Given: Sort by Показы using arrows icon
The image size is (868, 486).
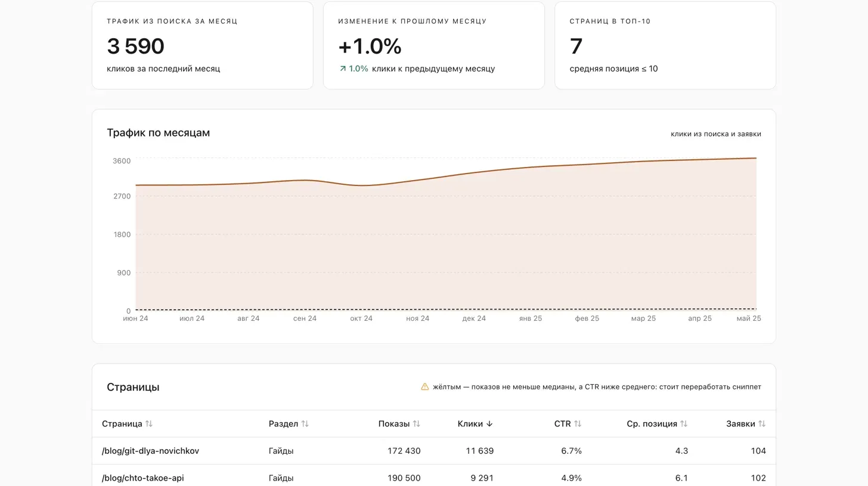Looking at the screenshot, I should [416, 424].
